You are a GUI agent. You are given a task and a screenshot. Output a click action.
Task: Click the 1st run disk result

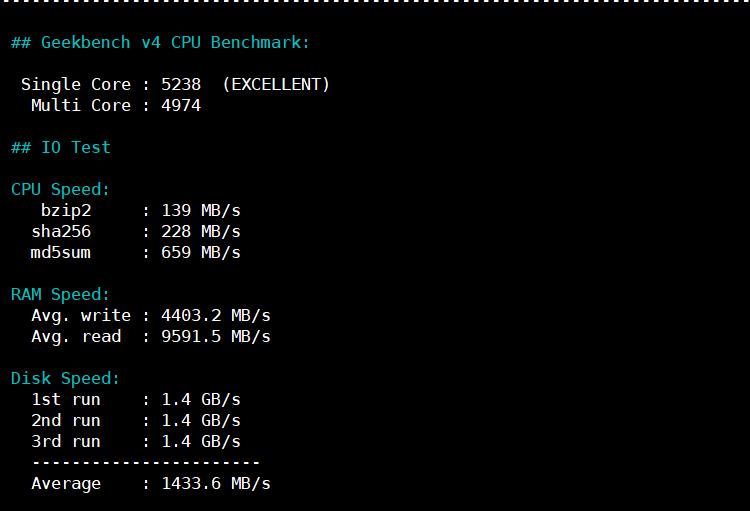click(x=201, y=399)
